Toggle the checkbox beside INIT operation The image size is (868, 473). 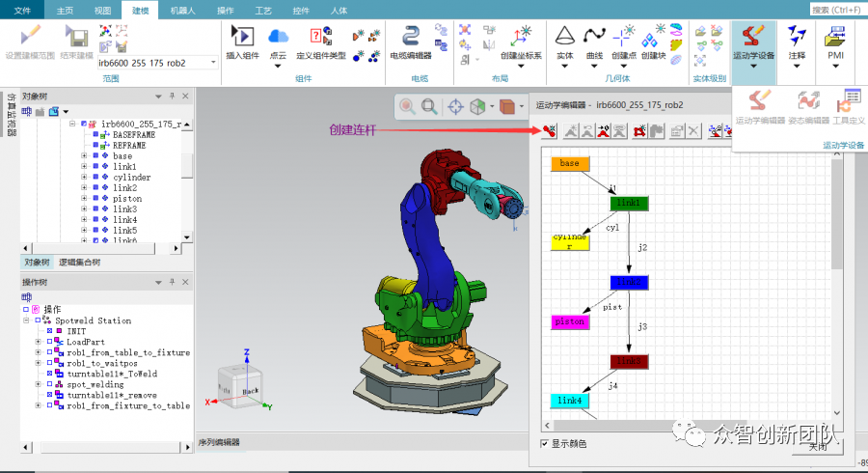49,331
